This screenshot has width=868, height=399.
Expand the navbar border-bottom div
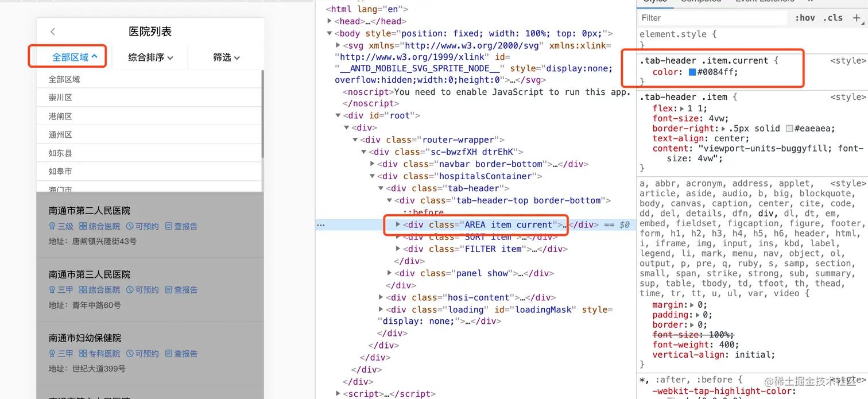tap(373, 164)
